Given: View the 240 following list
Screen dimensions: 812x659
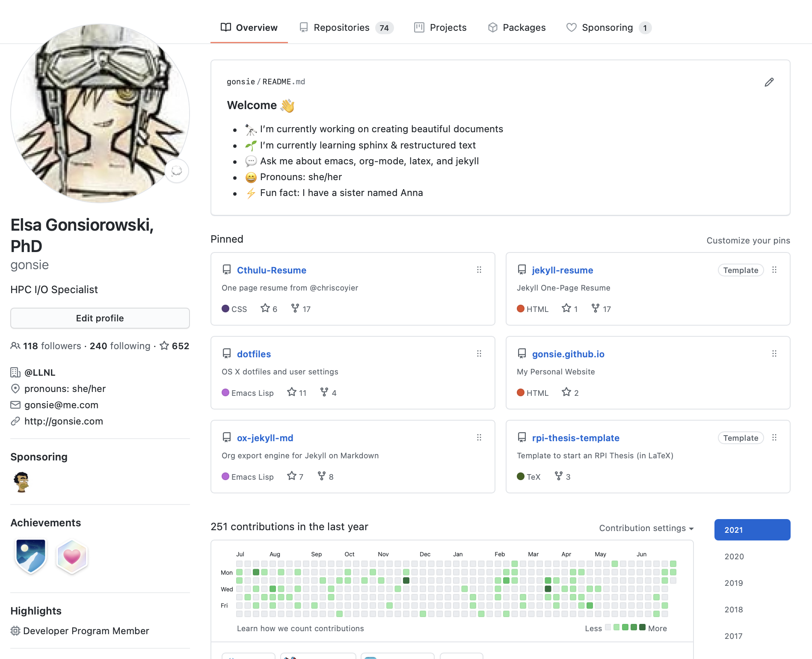Looking at the screenshot, I should click(120, 346).
